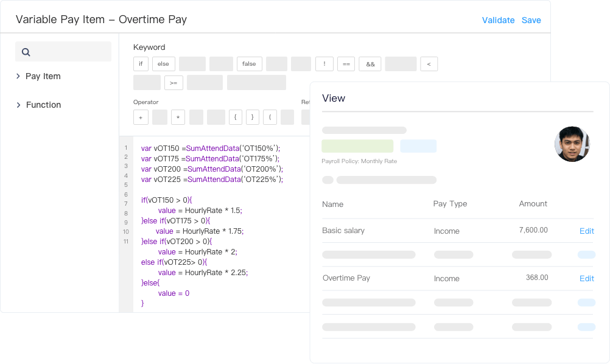Insert the '&&' and keyword
This screenshot has height=364, width=610.
370,64
